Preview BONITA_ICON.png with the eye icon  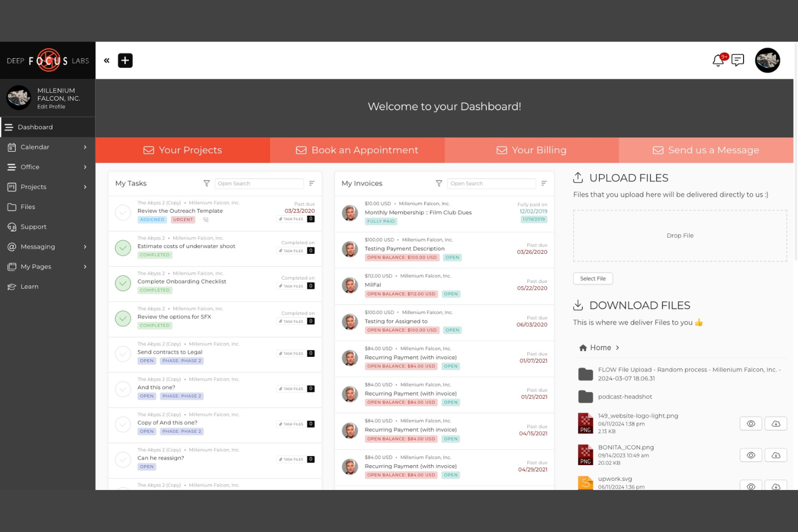[x=751, y=455]
